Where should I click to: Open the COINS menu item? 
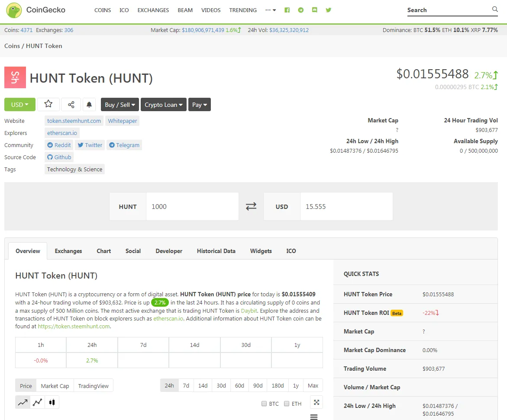tap(103, 10)
